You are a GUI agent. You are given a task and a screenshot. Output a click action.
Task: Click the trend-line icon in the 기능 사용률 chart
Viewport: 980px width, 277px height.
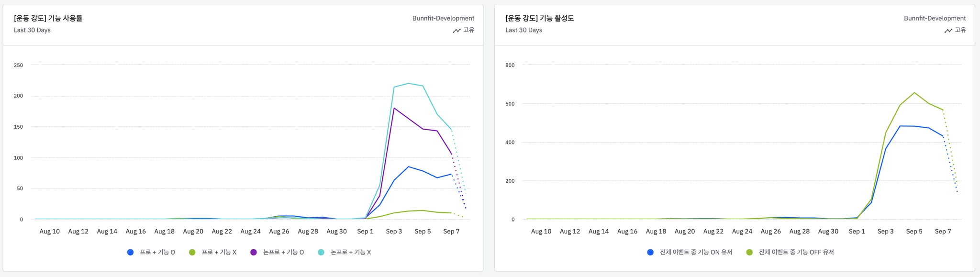[x=457, y=30]
